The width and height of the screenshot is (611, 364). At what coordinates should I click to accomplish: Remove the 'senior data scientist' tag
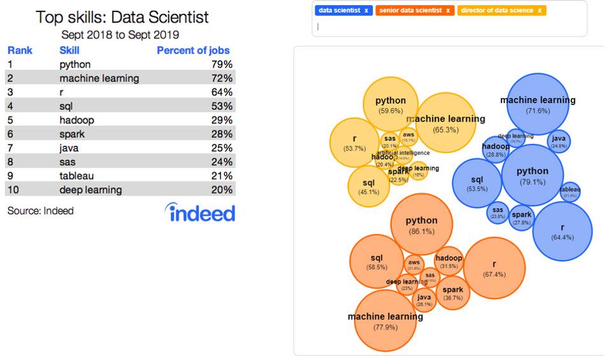448,11
